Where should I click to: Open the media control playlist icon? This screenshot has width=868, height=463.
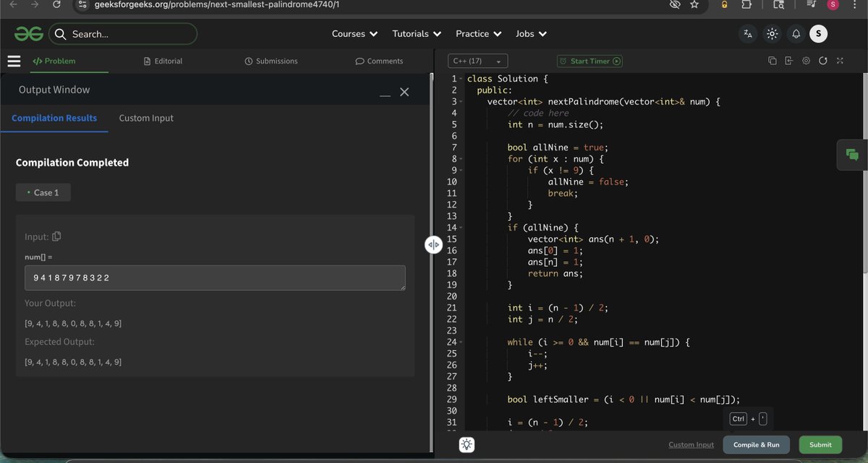[x=812, y=4]
